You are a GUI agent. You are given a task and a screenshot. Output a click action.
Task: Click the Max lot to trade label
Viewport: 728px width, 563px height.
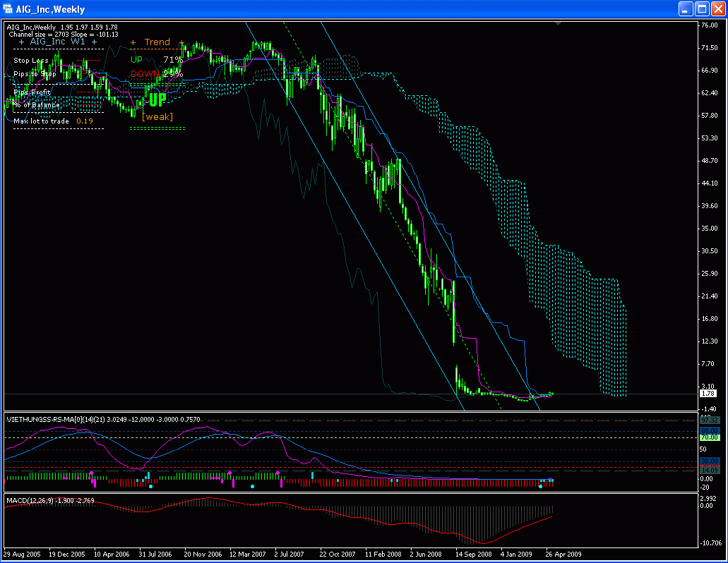point(41,121)
